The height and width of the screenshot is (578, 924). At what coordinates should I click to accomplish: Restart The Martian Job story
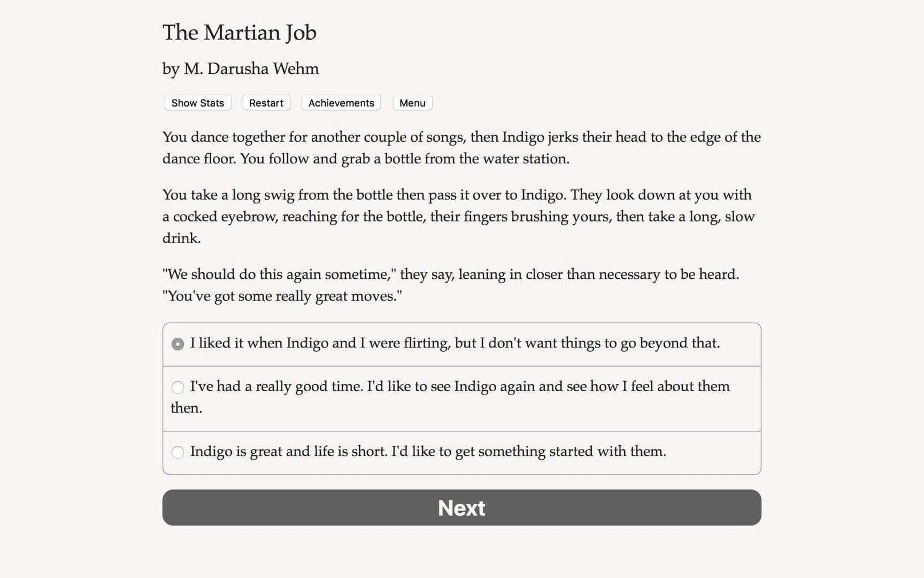click(266, 103)
